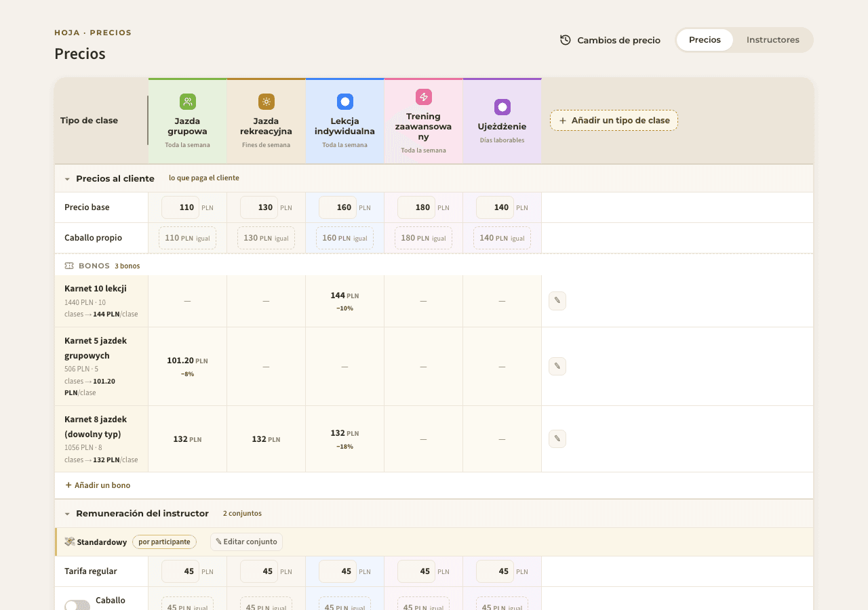Switch to the Instructores tab

point(773,40)
